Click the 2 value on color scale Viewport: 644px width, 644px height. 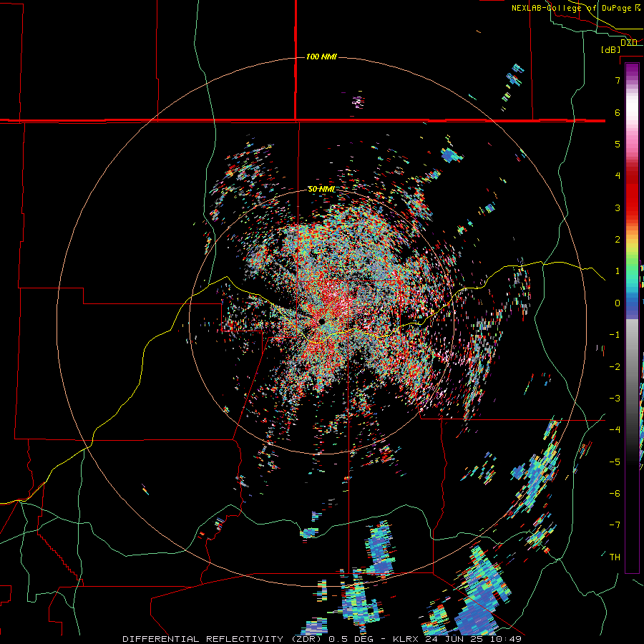pos(618,240)
